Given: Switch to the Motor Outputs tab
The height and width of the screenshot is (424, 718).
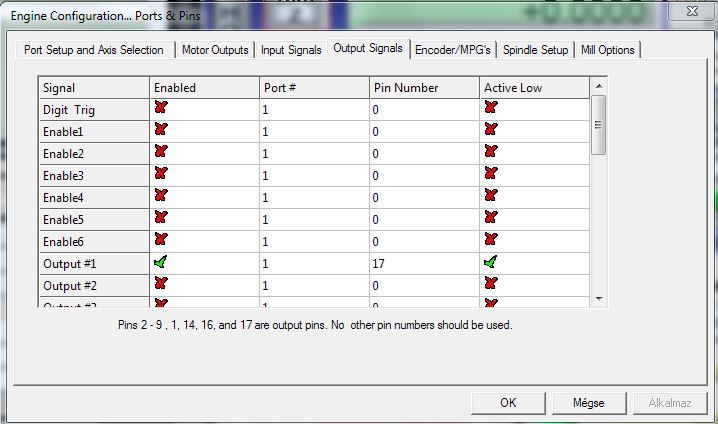Looking at the screenshot, I should click(x=216, y=50).
